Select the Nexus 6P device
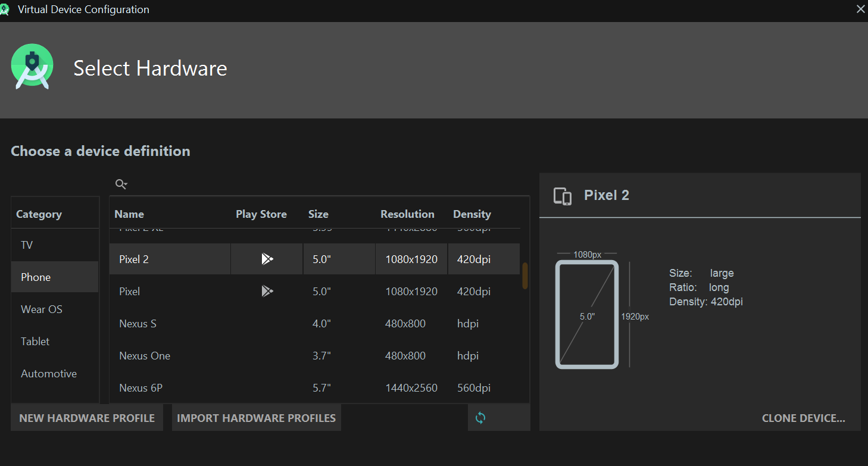This screenshot has width=868, height=466. point(140,387)
